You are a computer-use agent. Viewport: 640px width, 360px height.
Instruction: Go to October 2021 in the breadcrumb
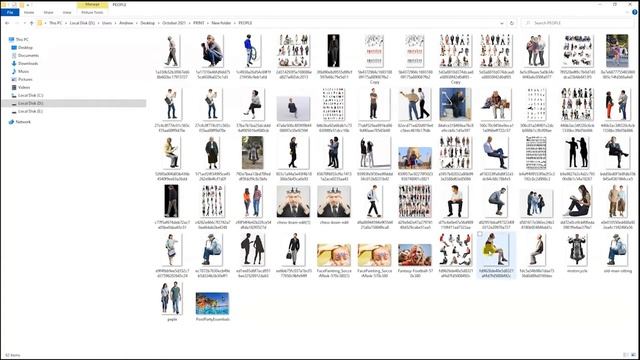click(x=174, y=23)
